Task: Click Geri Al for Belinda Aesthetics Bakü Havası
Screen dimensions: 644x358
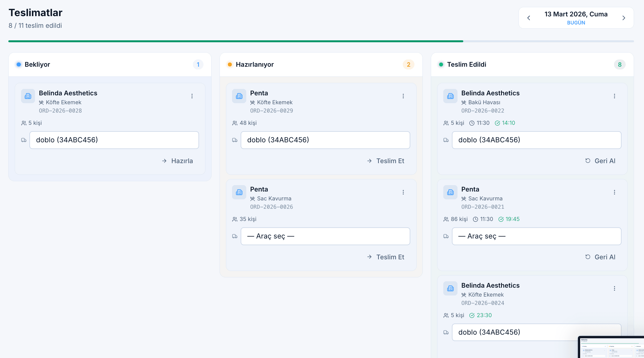Action: (600, 161)
